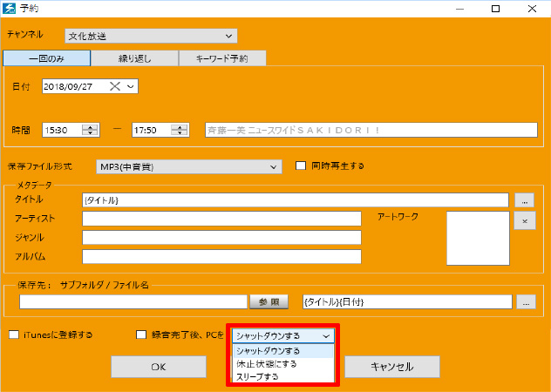The height and width of the screenshot is (392, 551).
Task: Open file name tag options ... button
Action: coord(526,301)
